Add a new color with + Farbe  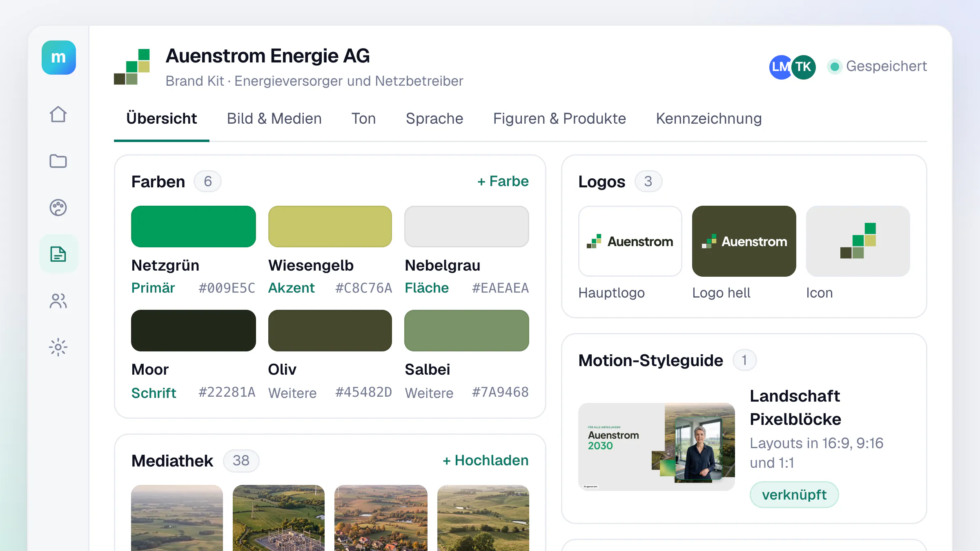pos(503,181)
